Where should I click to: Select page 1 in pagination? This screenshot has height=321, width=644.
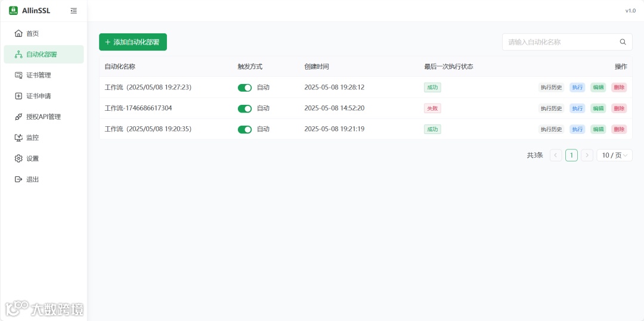click(571, 155)
